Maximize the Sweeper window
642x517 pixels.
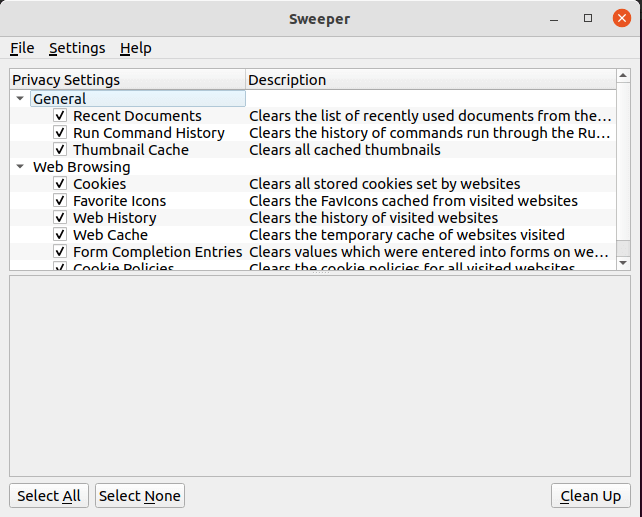[x=588, y=18]
